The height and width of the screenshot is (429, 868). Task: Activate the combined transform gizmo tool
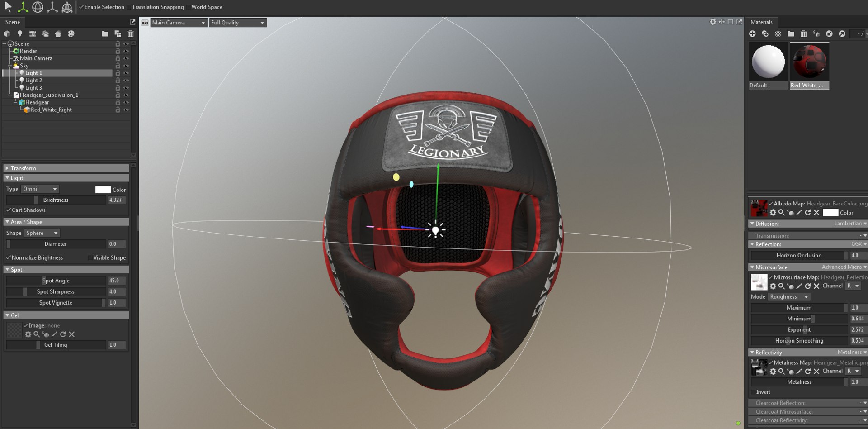click(x=67, y=7)
